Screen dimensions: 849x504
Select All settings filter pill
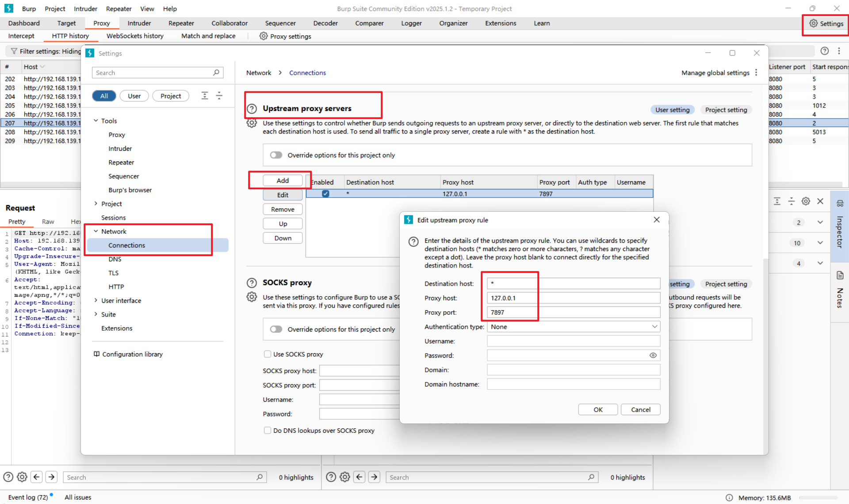pyautogui.click(x=104, y=96)
